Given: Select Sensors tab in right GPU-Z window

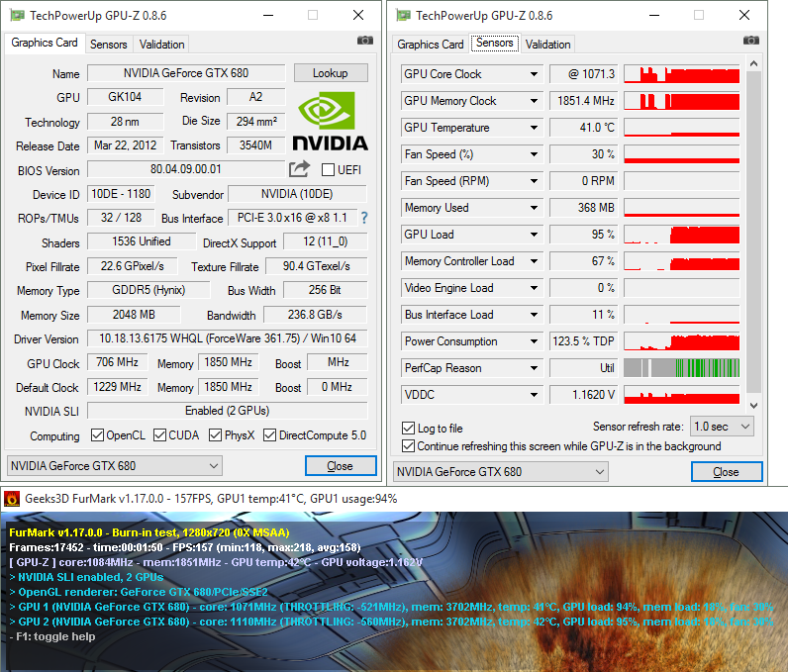Looking at the screenshot, I should tap(495, 43).
